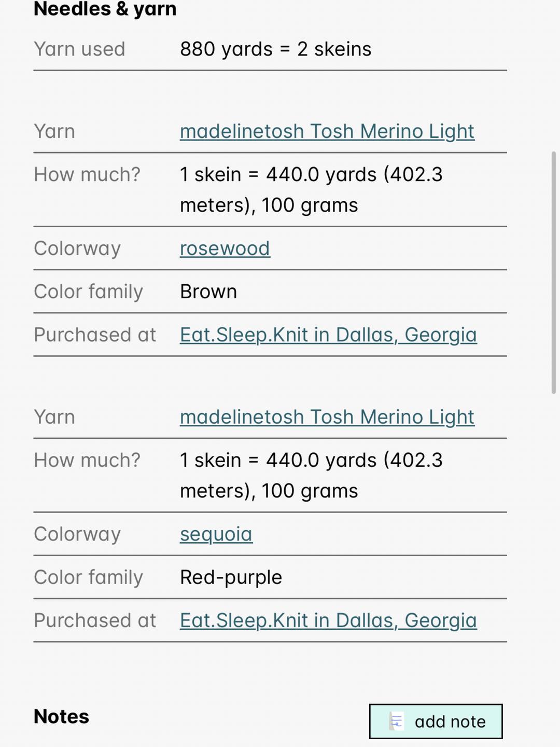Click the notepad icon on add note

[396, 721]
